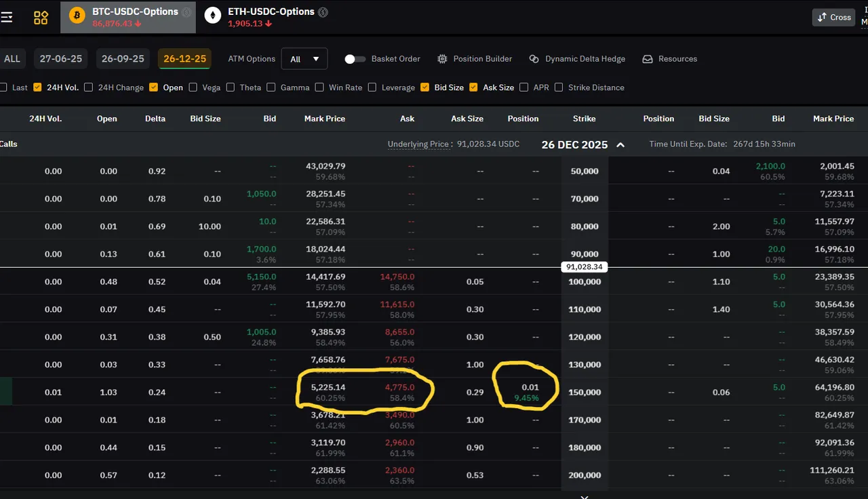Click the Bitcoin coin icon

tap(77, 16)
